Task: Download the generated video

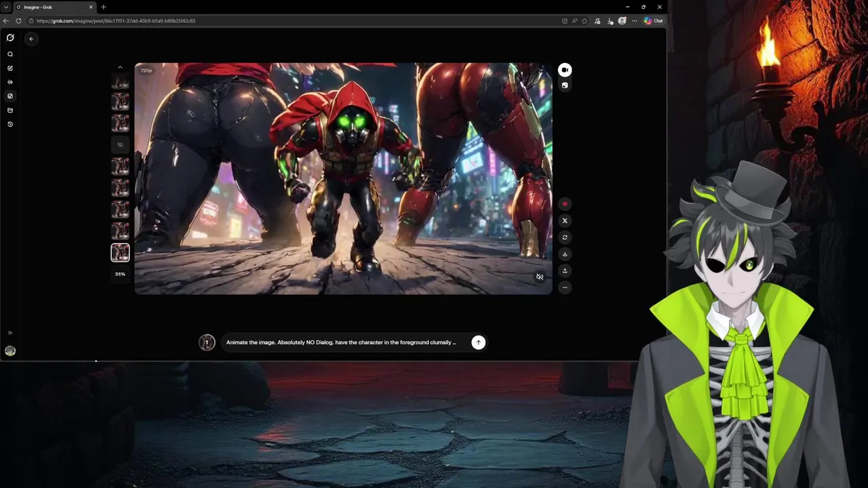Action: tap(564, 254)
